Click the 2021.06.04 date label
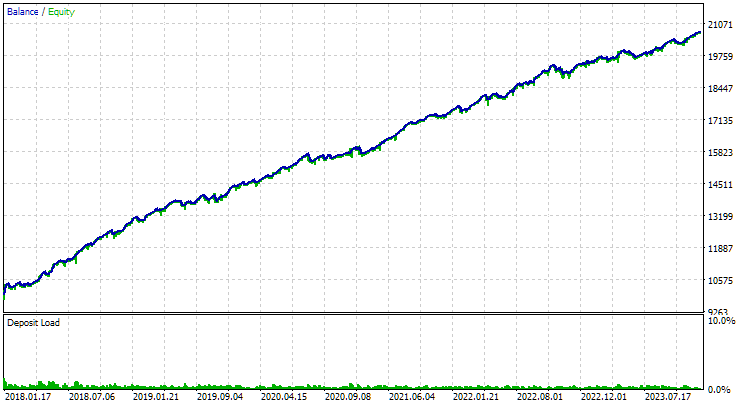Viewport: 745px width, 405px height. [411, 396]
